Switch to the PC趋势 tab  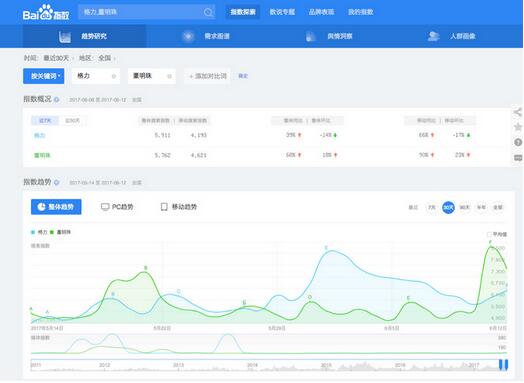pos(117,207)
